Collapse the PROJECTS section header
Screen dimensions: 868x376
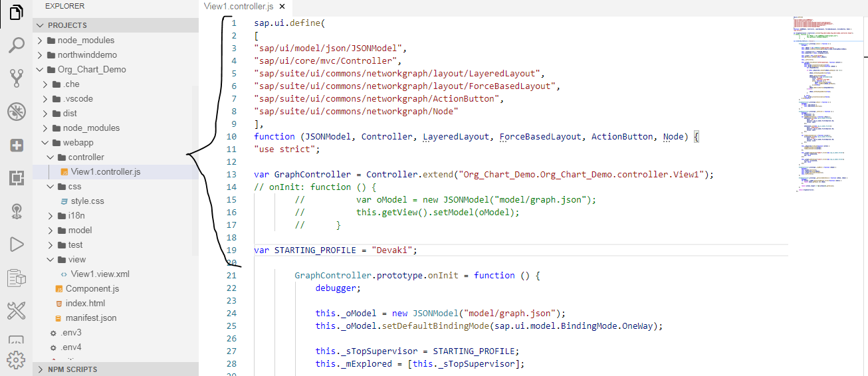click(66, 25)
